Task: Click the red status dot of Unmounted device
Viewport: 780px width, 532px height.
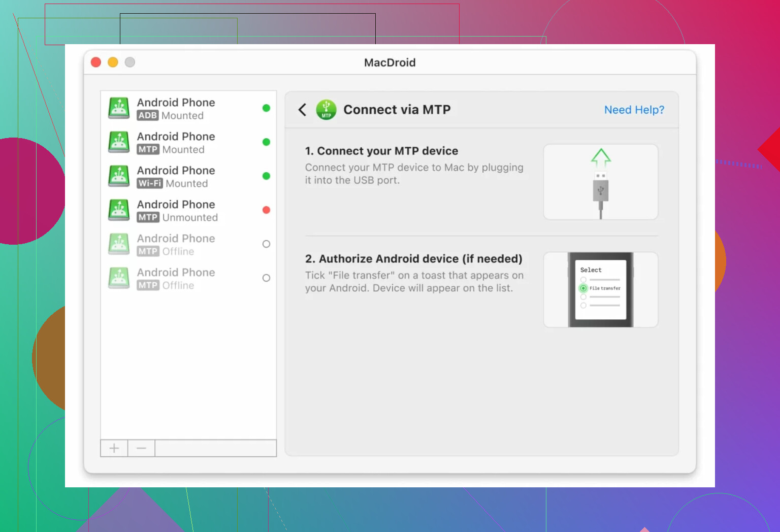Action: [x=266, y=210]
